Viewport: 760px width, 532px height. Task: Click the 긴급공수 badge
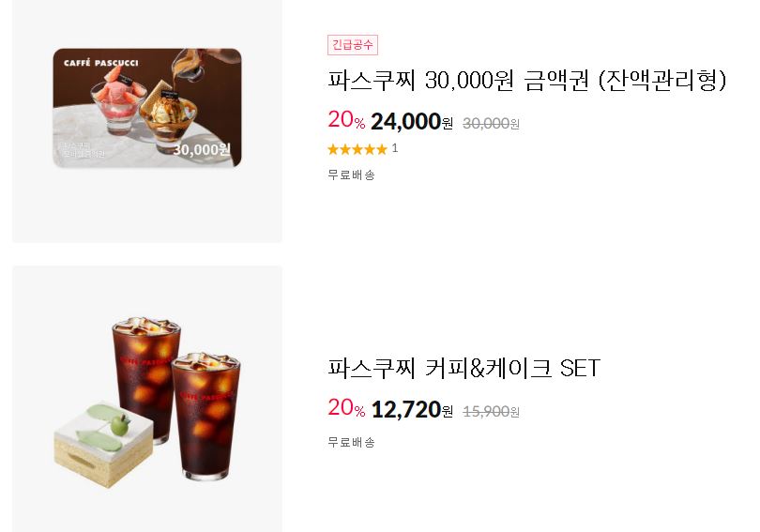tap(353, 45)
